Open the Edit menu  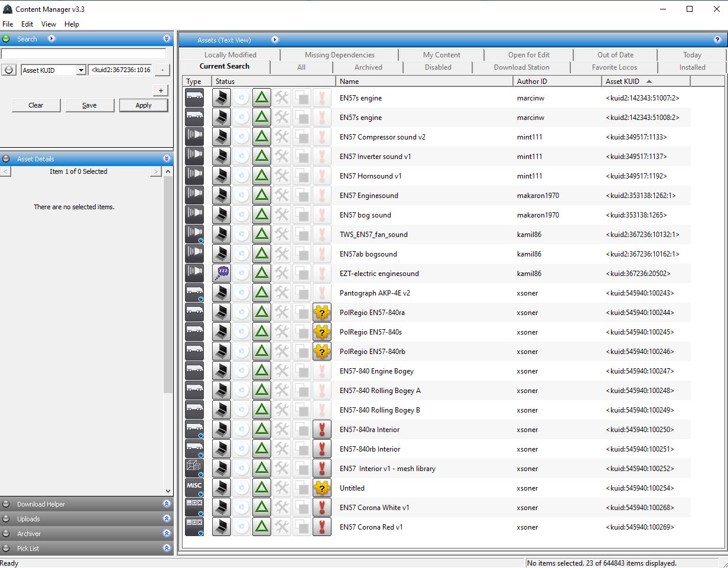pos(27,24)
